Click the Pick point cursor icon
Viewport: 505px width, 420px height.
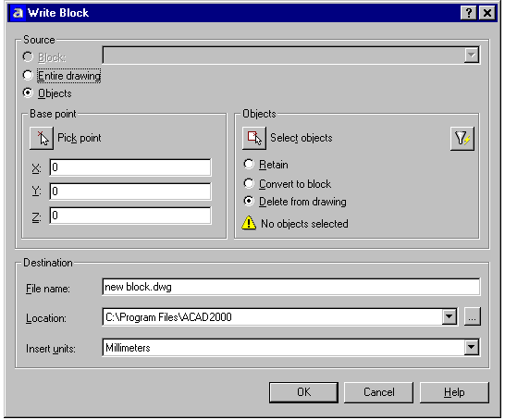[42, 138]
